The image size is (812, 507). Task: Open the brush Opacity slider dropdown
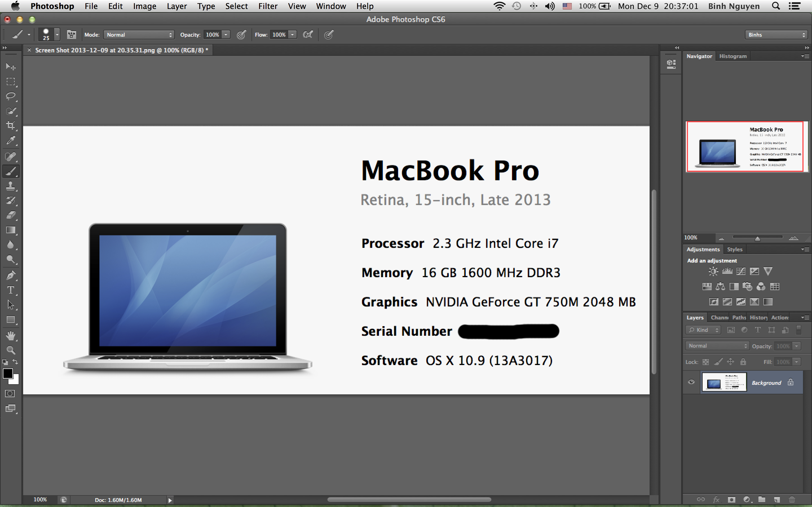pyautogui.click(x=226, y=35)
